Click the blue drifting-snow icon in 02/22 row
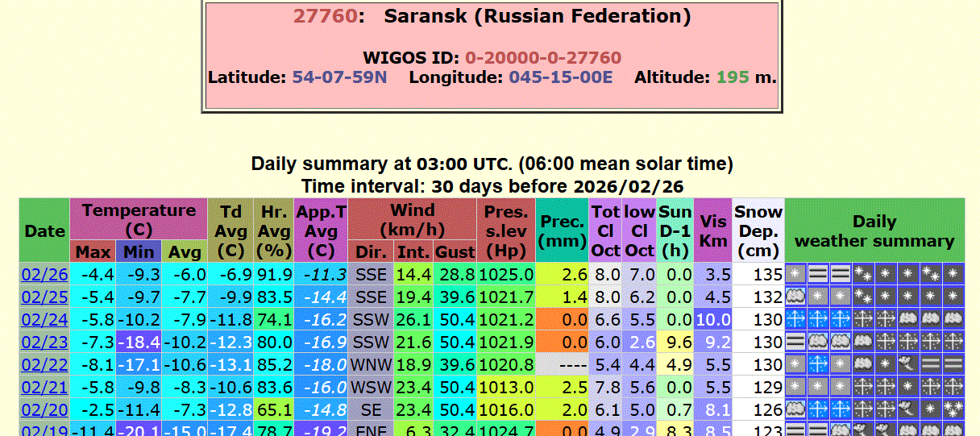This screenshot has height=436, width=980. 818,364
